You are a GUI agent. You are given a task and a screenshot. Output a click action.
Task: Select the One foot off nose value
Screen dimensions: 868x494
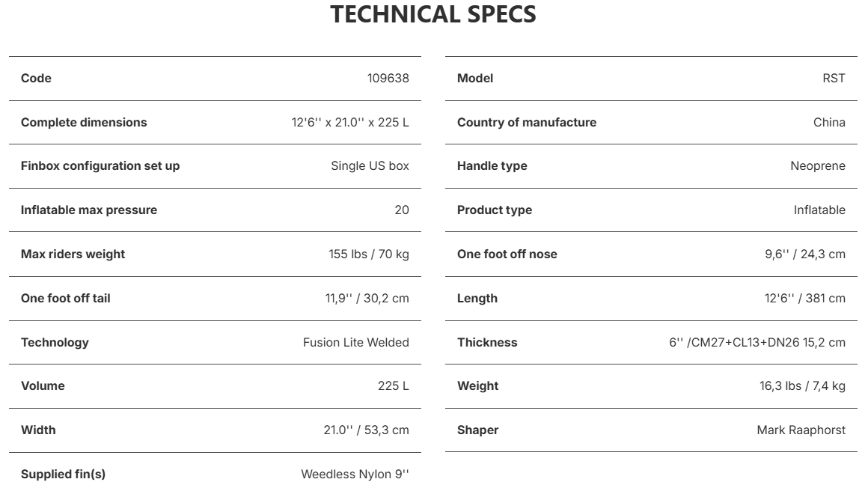point(805,254)
